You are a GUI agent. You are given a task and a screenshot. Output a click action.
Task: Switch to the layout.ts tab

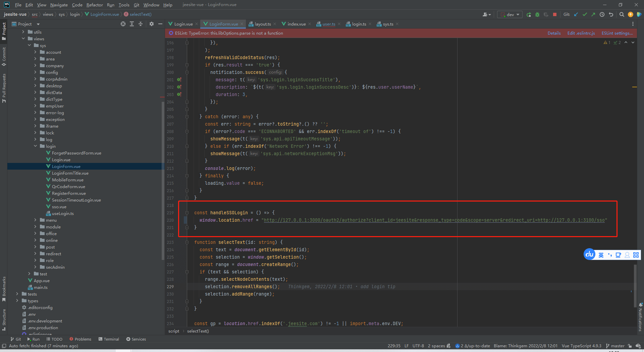pyautogui.click(x=262, y=24)
